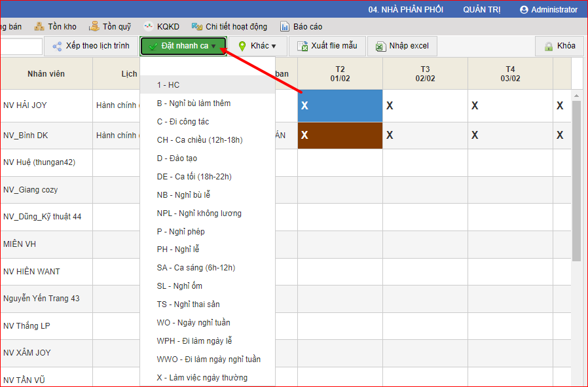Click the KQKD chart icon
588x387 pixels.
(149, 26)
